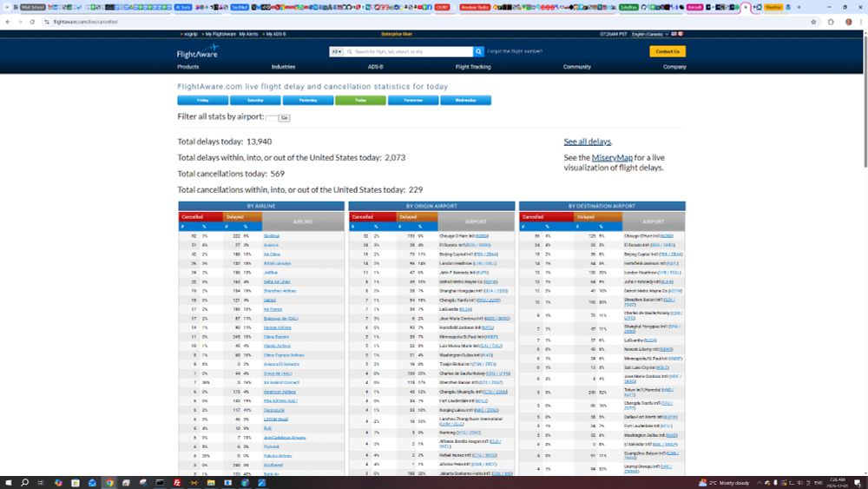This screenshot has height=489, width=868.
Task: Open the English (Canada) language dropdown
Action: (650, 34)
